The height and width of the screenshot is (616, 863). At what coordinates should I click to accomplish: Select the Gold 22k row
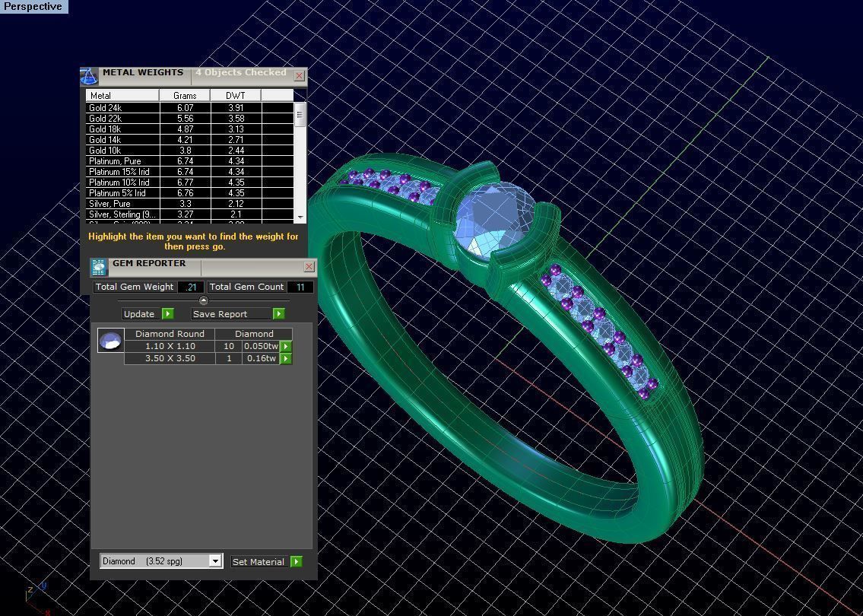189,119
